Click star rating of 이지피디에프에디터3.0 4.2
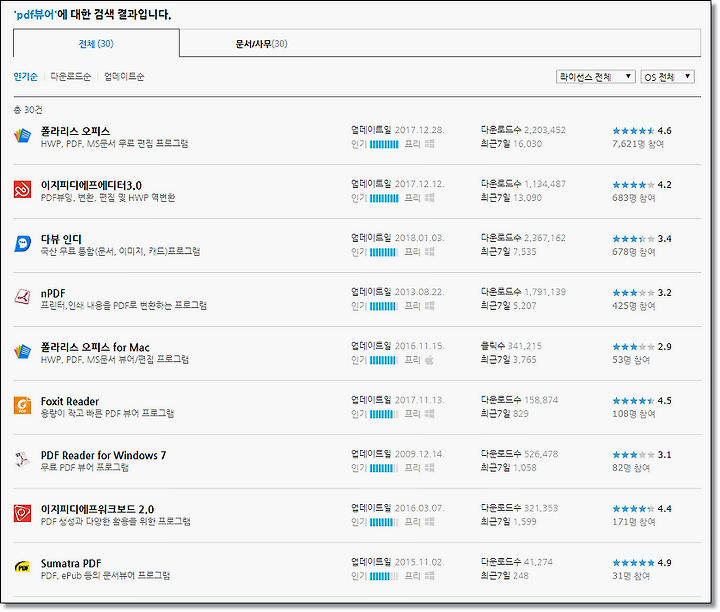Viewport: 720px width, 612px height. point(633,185)
